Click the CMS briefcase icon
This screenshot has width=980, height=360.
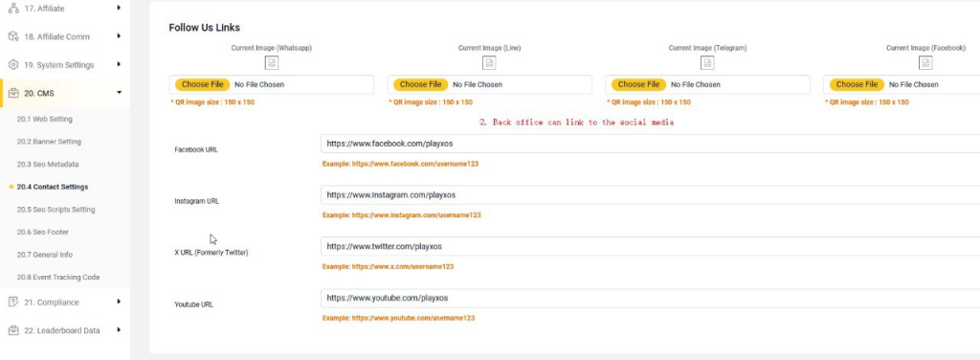coord(13,93)
